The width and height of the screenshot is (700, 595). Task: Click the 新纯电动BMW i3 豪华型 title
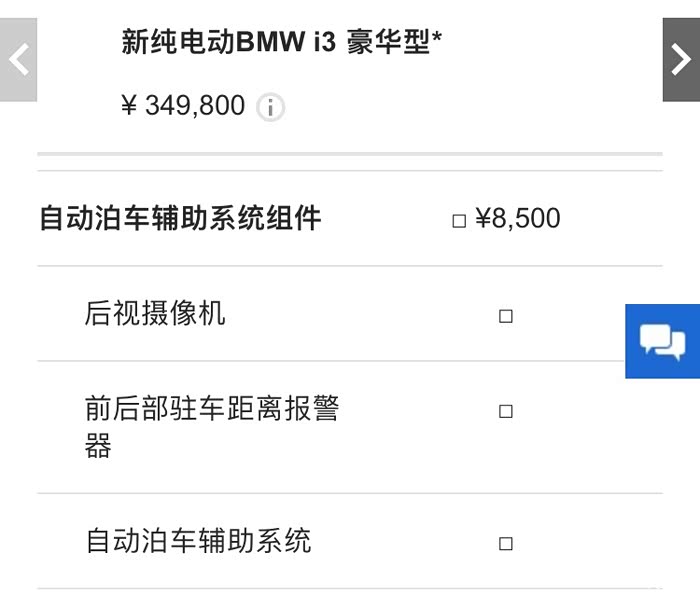tap(282, 42)
